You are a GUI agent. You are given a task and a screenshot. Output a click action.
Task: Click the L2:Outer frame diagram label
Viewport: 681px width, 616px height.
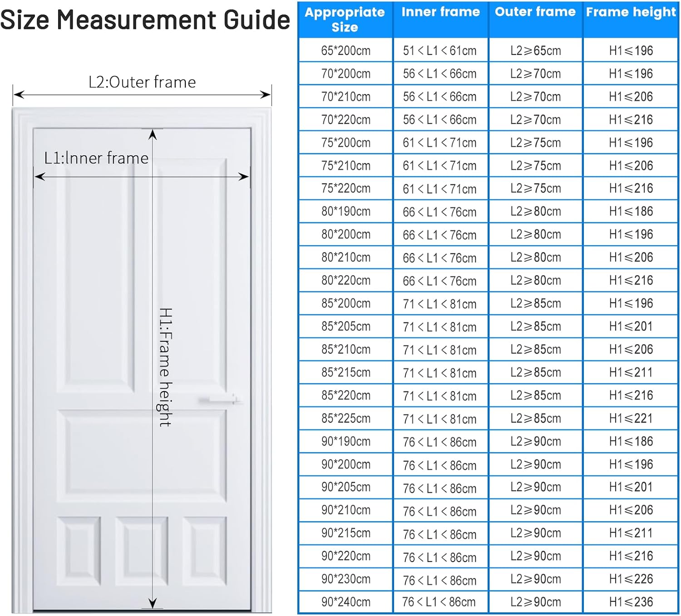(x=142, y=82)
